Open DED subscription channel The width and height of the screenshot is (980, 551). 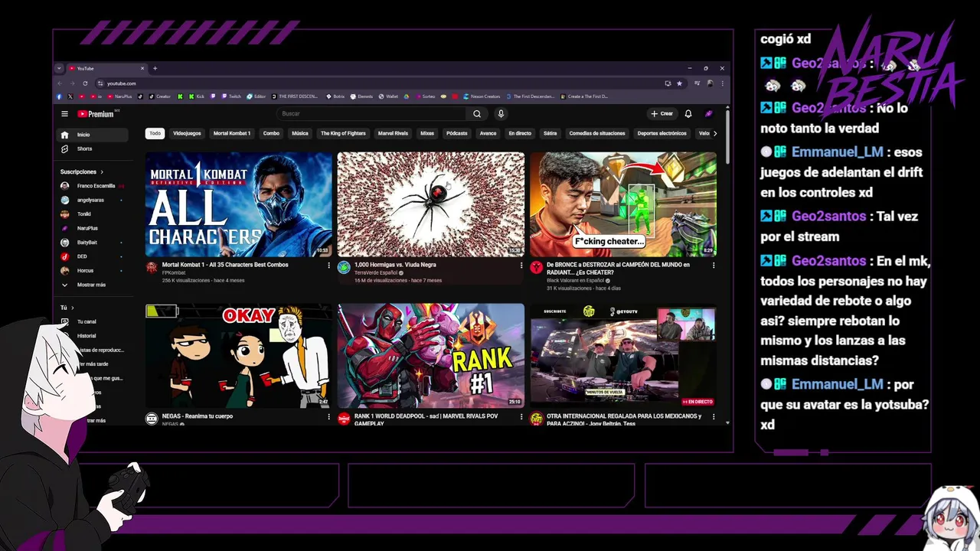[x=94, y=256]
